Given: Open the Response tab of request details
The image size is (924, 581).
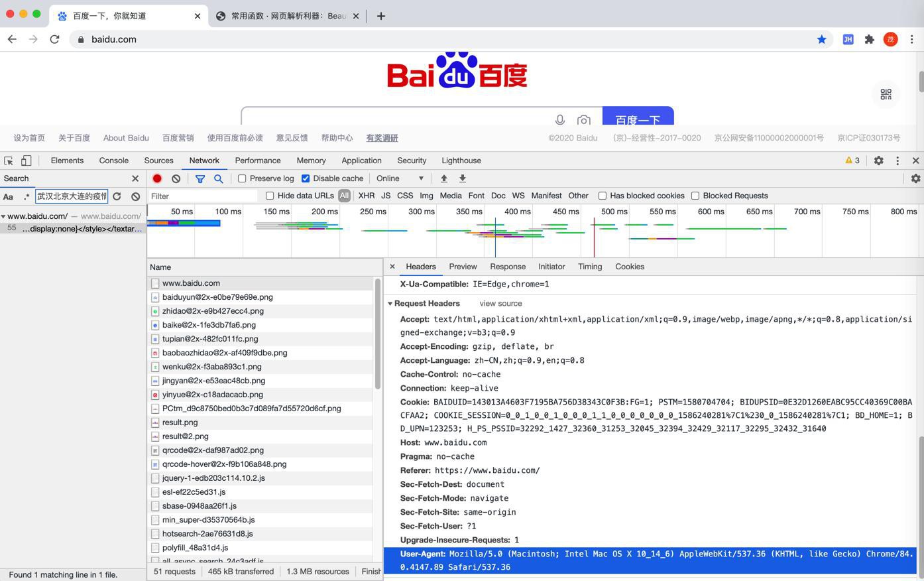Looking at the screenshot, I should pyautogui.click(x=508, y=267).
